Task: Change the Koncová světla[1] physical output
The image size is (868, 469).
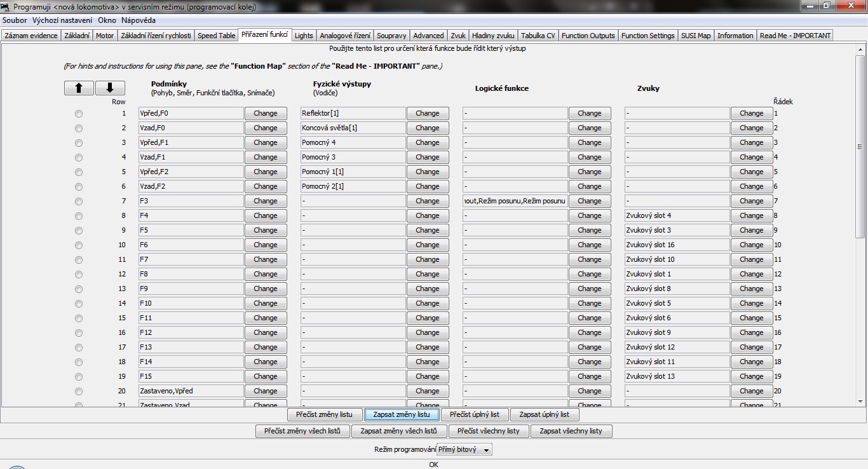Action: point(427,128)
